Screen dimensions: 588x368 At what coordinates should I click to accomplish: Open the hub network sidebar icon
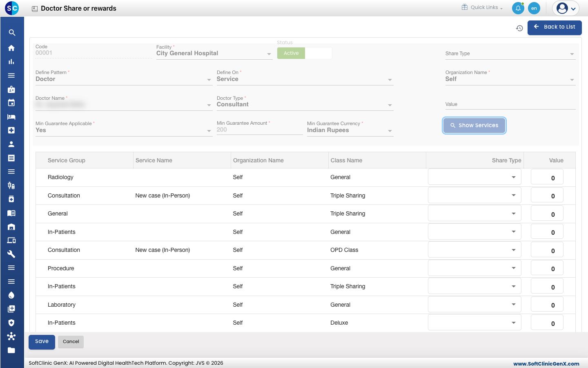pos(11,336)
